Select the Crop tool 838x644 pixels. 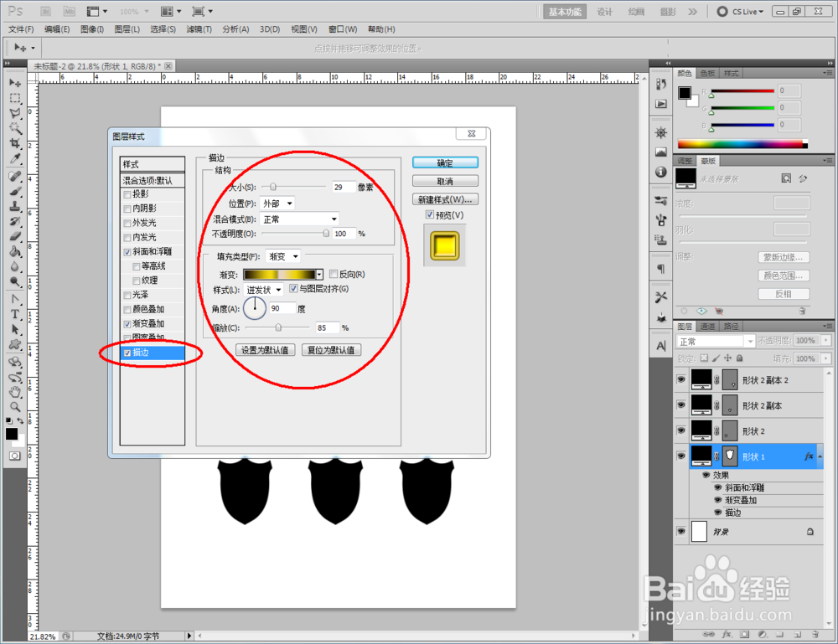tap(15, 143)
